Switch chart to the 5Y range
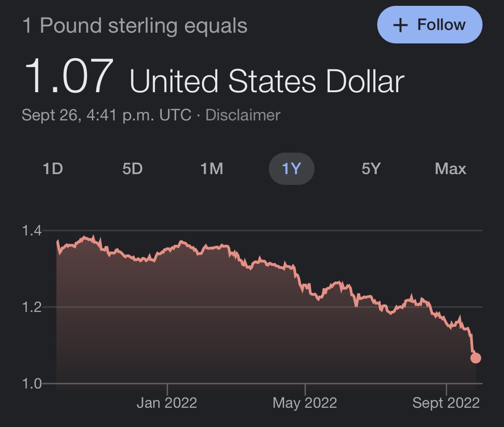 [371, 169]
